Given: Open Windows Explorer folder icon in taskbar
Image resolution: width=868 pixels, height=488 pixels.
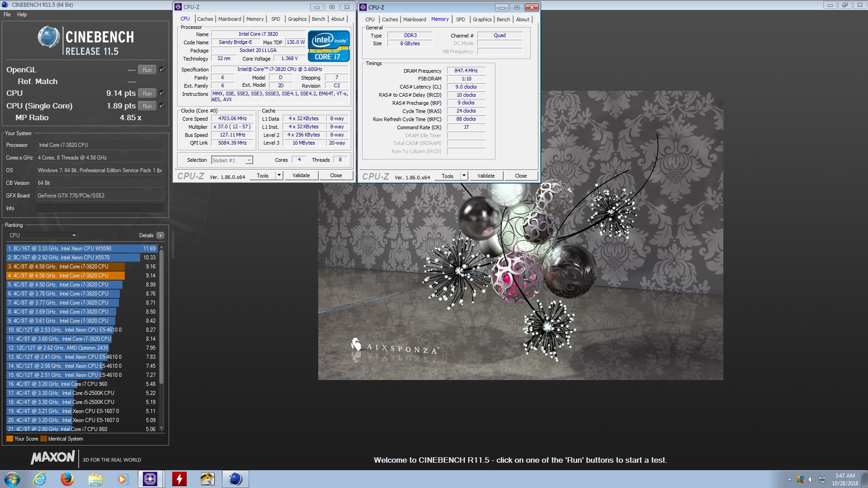Looking at the screenshot, I should 95,479.
